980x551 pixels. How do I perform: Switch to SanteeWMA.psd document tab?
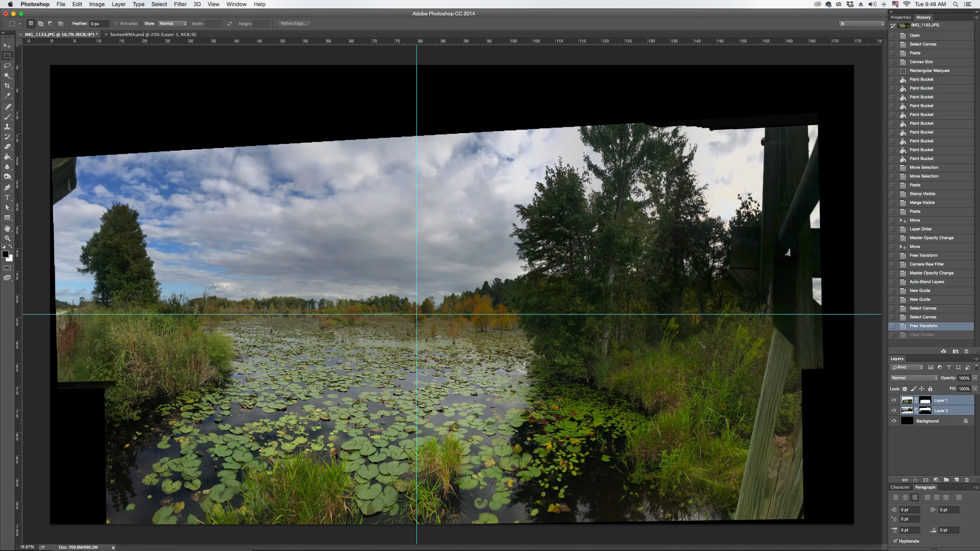tap(153, 34)
